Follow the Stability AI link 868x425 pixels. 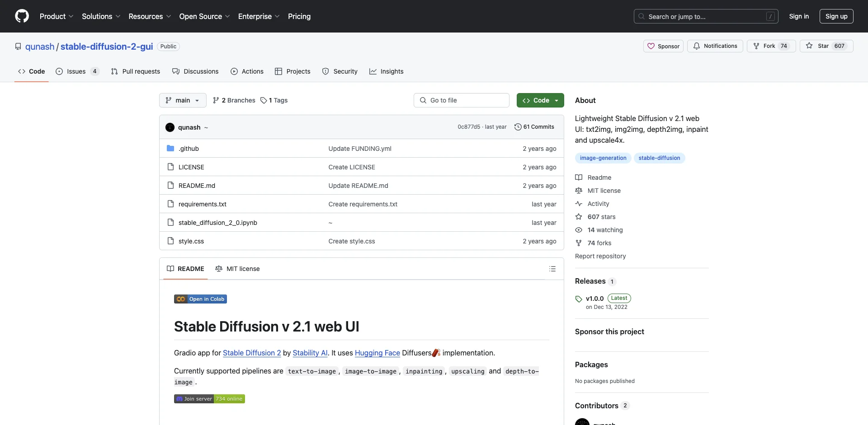click(x=310, y=353)
